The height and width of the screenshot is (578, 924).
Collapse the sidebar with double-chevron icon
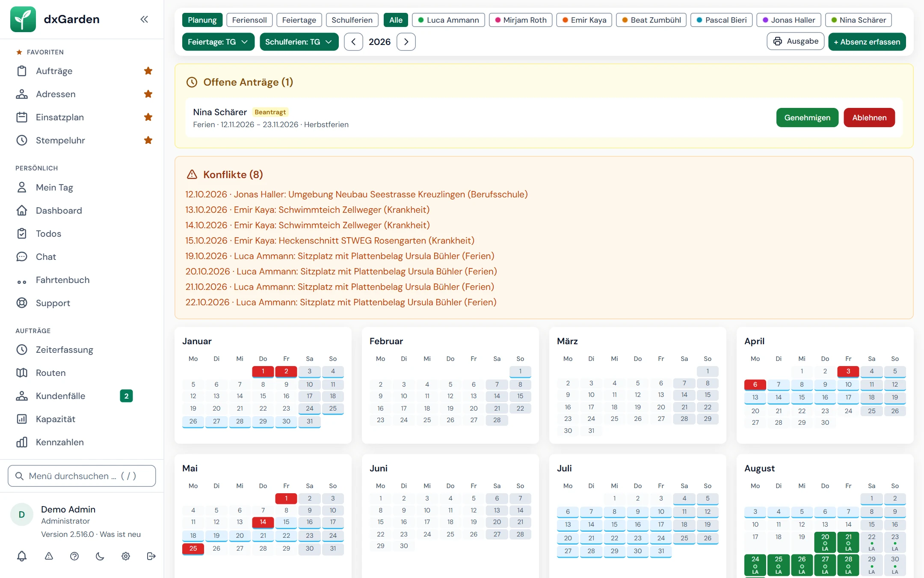tap(144, 19)
